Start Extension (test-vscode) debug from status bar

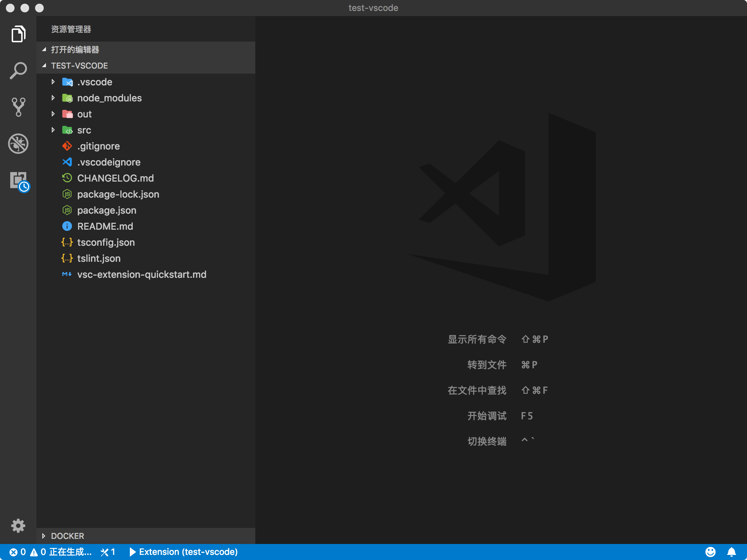(x=184, y=552)
